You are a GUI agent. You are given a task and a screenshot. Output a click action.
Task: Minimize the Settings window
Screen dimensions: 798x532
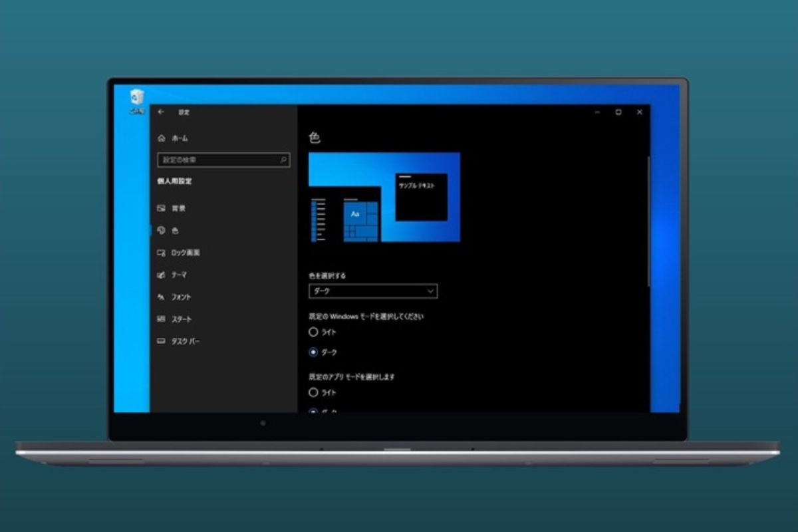pos(597,112)
